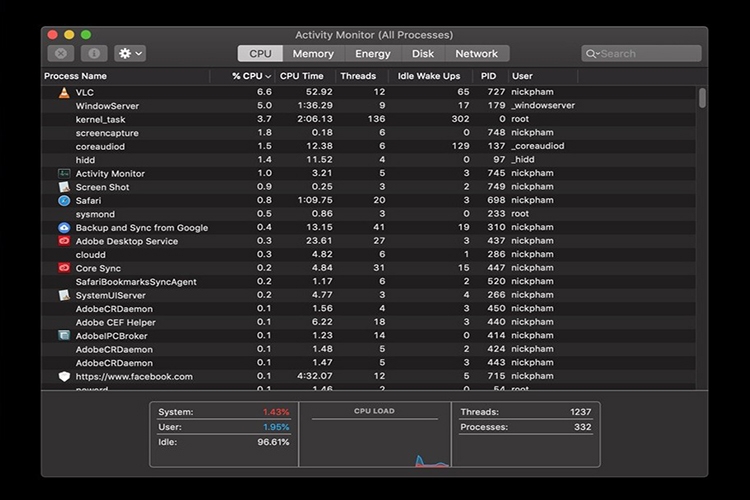
Task: Click in the Search field
Action: point(641,54)
